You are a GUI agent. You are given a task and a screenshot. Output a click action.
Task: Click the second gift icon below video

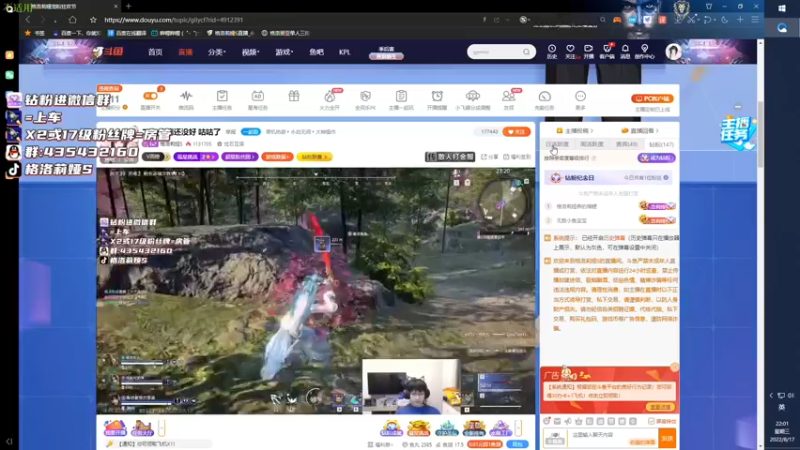point(142,428)
